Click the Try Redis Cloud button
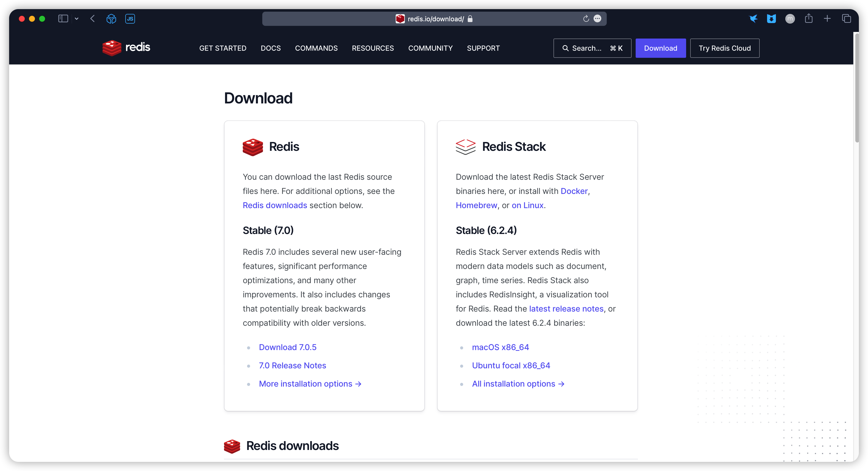Screen dimensions: 868x471 click(724, 48)
